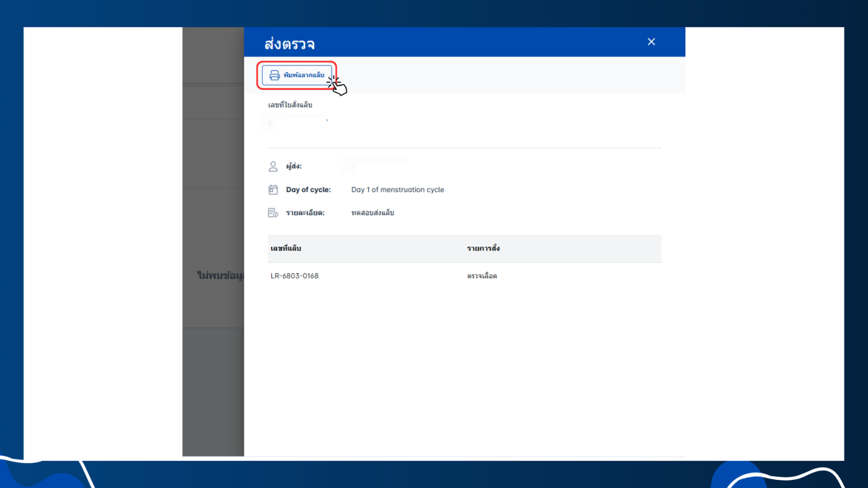Click the ผู้ส่ง label

294,167
